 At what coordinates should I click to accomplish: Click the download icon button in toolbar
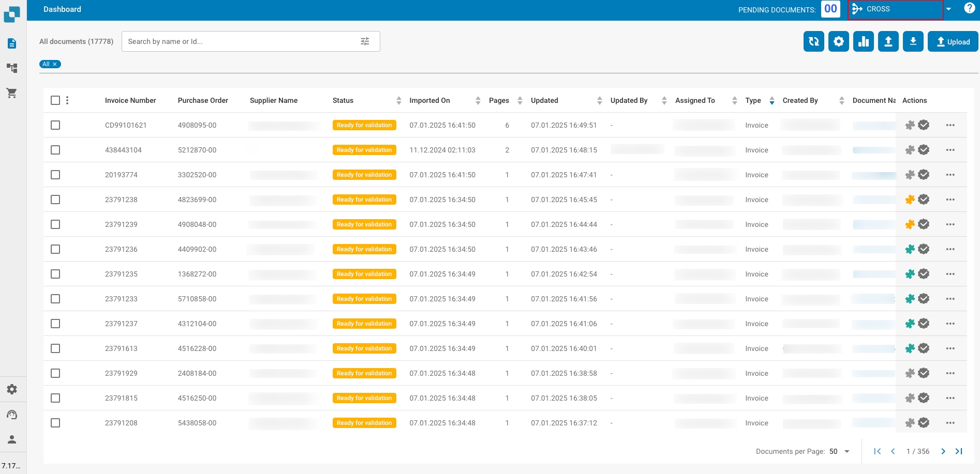tap(913, 41)
